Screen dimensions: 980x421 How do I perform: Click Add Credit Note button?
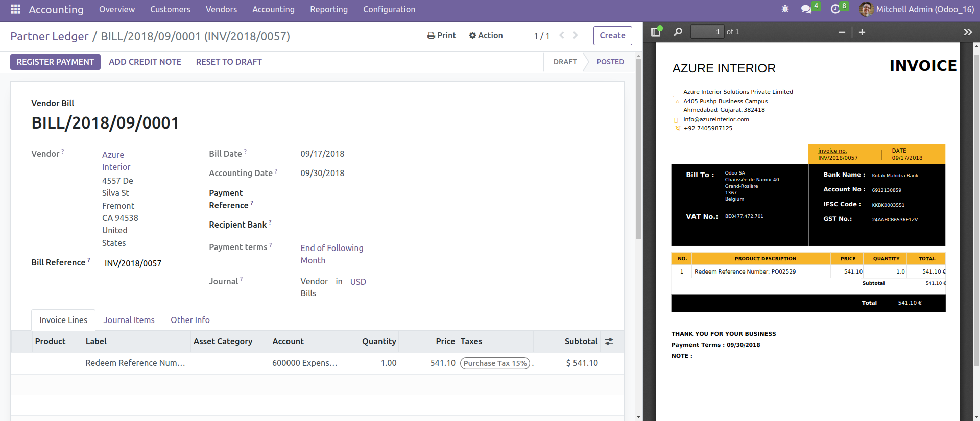pos(145,62)
